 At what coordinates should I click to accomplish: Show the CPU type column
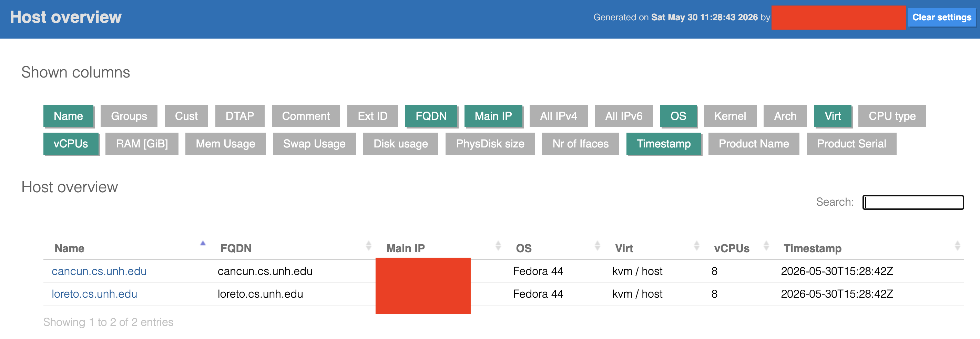click(x=892, y=116)
